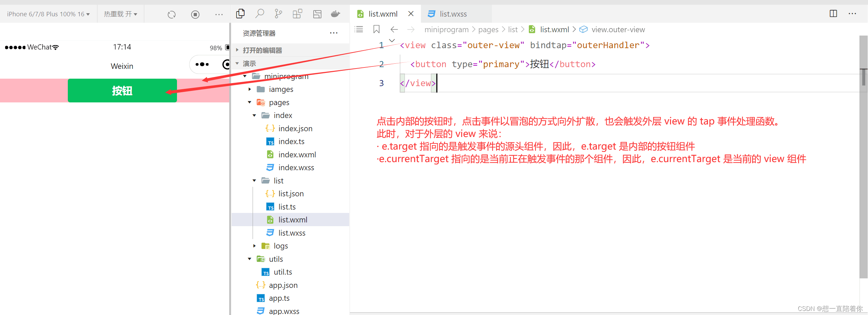Screen dimensions: 868x315
Task: Open the source control branch icon
Action: (x=278, y=14)
